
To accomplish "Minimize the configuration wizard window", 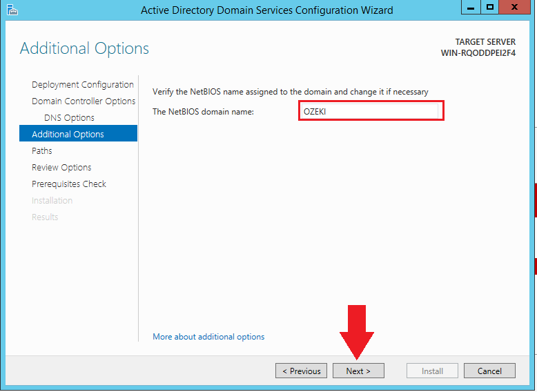I will point(471,8).
